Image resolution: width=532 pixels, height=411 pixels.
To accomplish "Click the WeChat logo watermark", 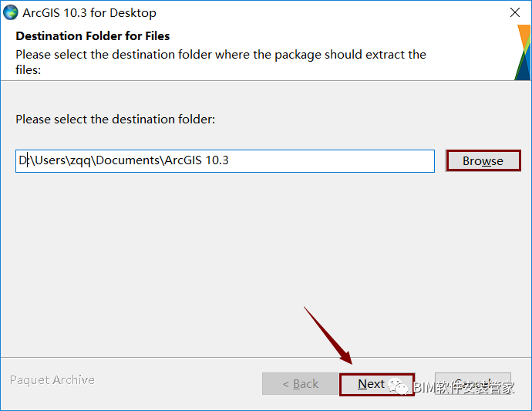I will coord(397,386).
